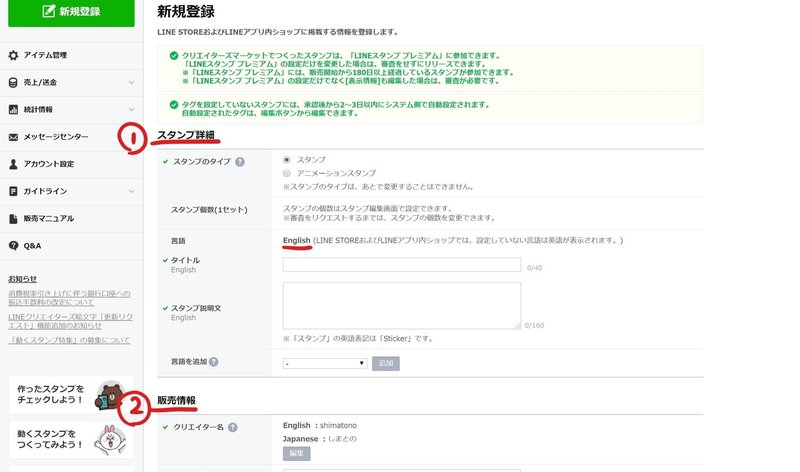
Task: Click help icon beside スタンプのタイプ
Action: [240, 162]
